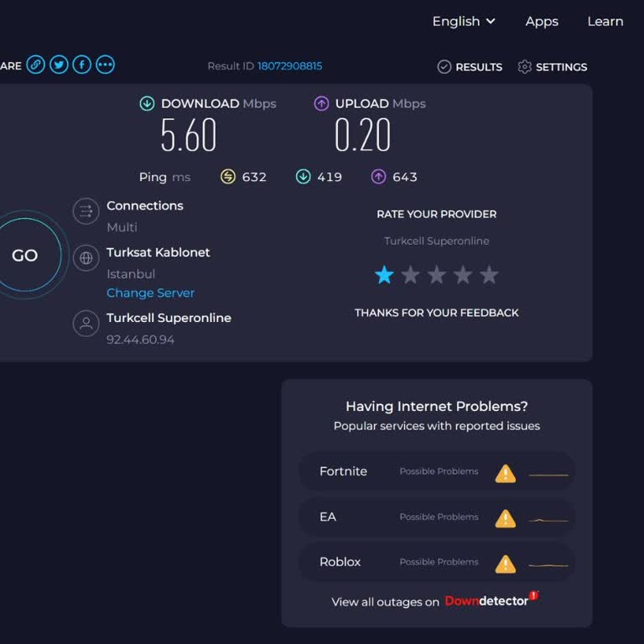Screen dimensions: 644x644
Task: Click the copy link share icon
Action: click(35, 65)
